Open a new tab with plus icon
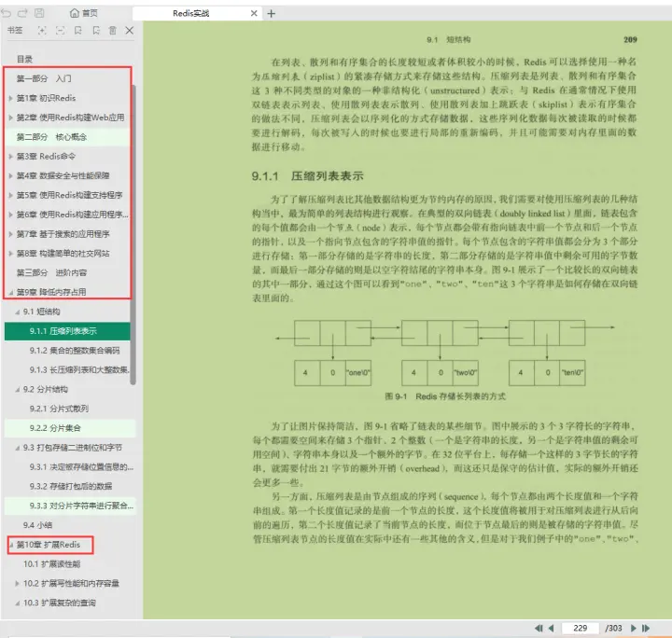Image resolution: width=672 pixels, height=638 pixels. pos(271,14)
